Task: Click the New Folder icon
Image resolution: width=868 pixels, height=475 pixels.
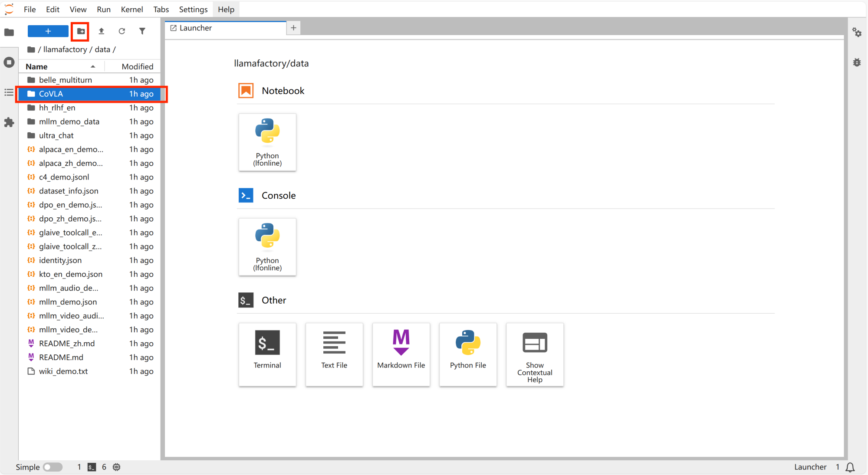Action: 80,31
